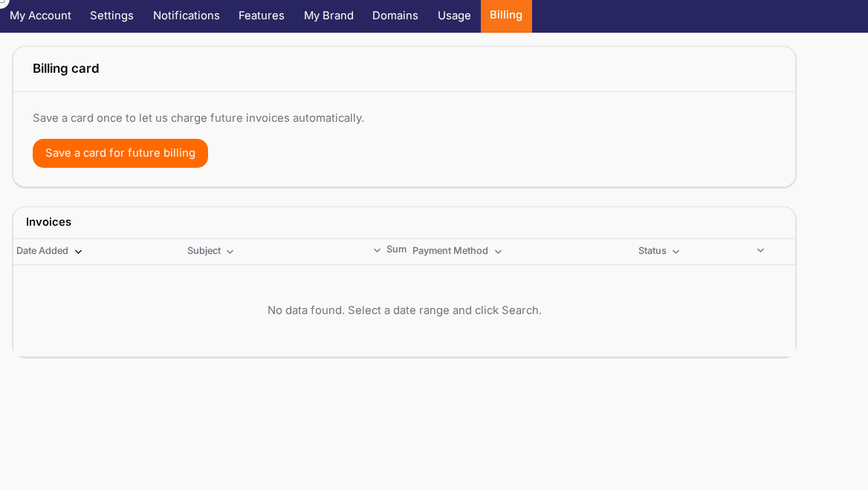The height and width of the screenshot is (490, 868).
Task: Open the Status column chevron
Action: [676, 252]
